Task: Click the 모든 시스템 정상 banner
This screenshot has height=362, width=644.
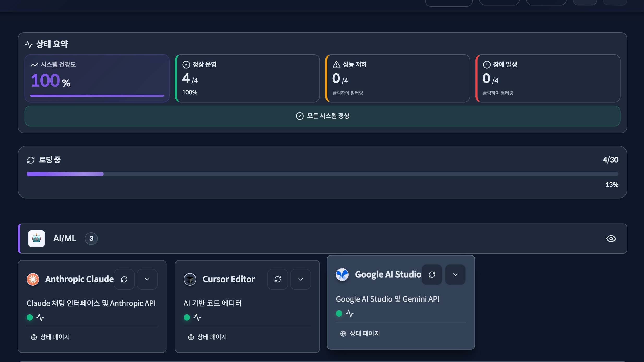Action: coord(322,116)
